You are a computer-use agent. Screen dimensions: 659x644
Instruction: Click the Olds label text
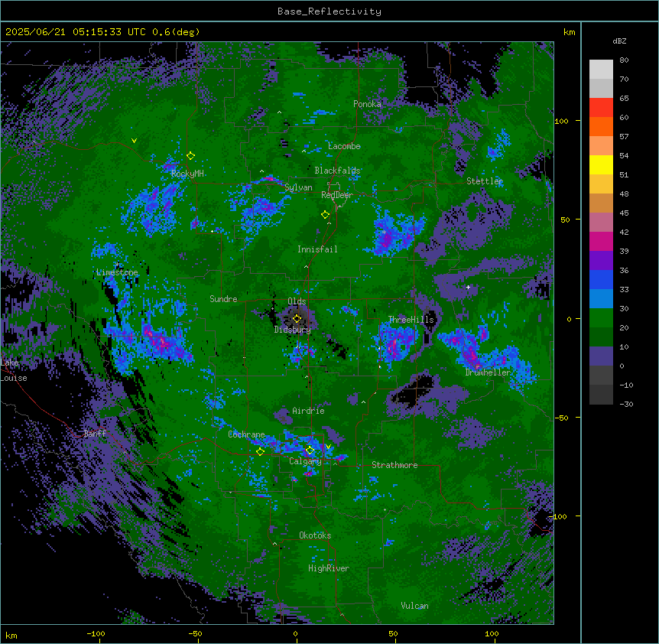(297, 301)
